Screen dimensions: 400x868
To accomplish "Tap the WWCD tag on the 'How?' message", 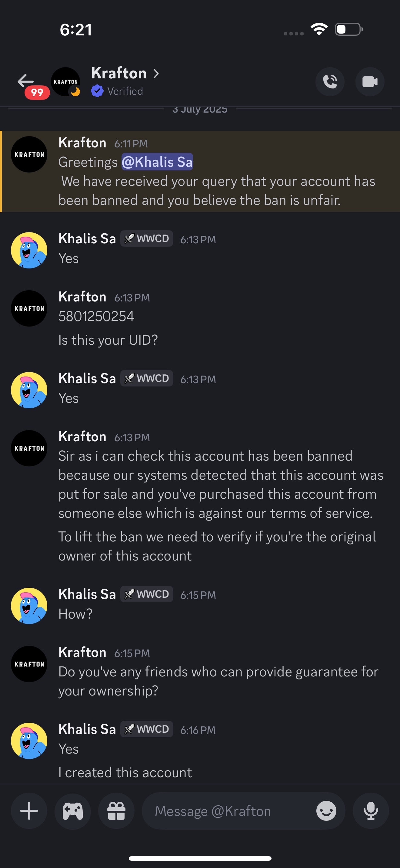I will click(147, 594).
